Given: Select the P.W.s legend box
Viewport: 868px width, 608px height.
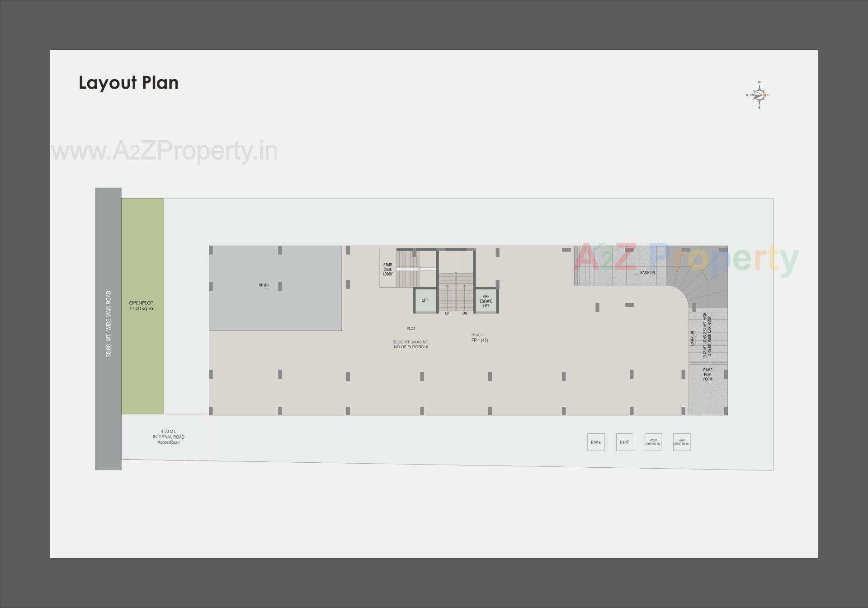Looking at the screenshot, I should click(596, 442).
